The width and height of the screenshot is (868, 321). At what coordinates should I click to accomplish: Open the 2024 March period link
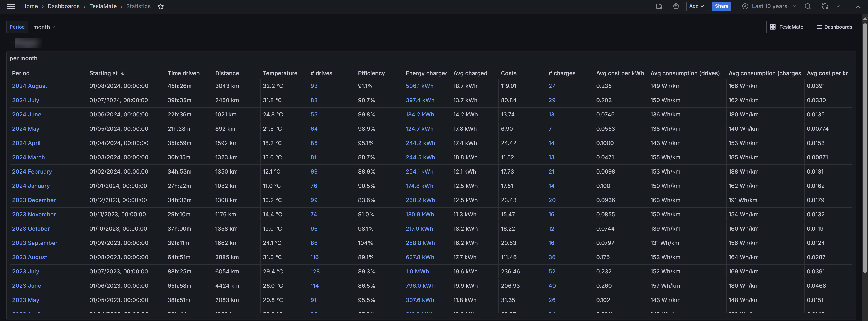point(28,157)
